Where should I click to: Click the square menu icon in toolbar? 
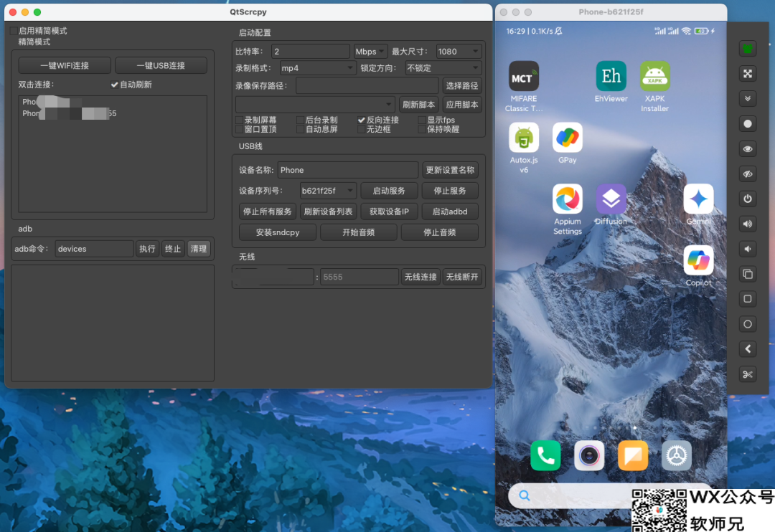747,299
